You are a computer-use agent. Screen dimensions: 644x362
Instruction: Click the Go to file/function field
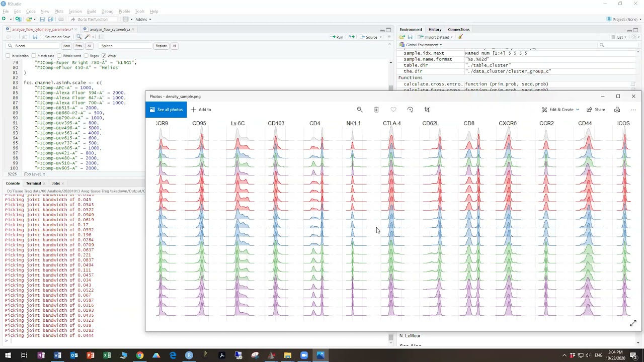click(93, 19)
